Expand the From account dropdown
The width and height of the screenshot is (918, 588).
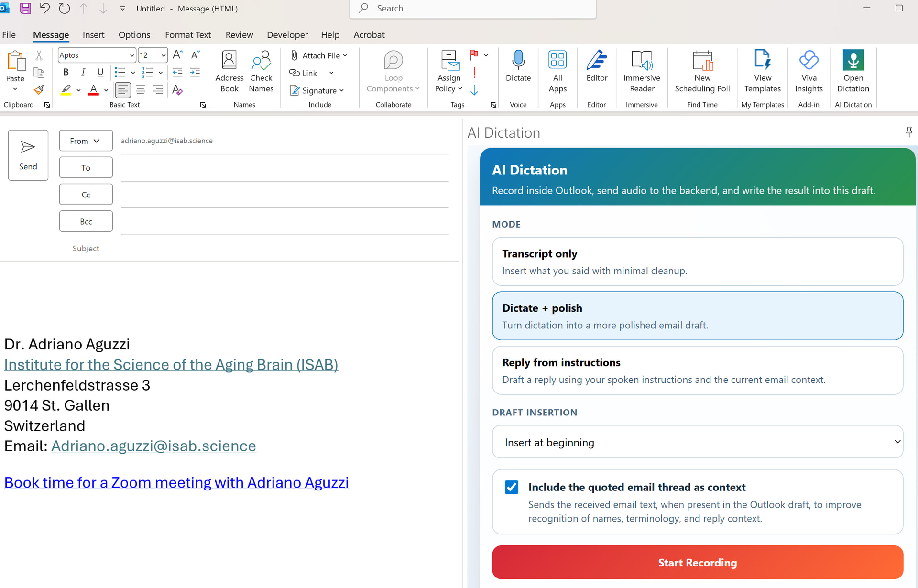pyautogui.click(x=86, y=141)
